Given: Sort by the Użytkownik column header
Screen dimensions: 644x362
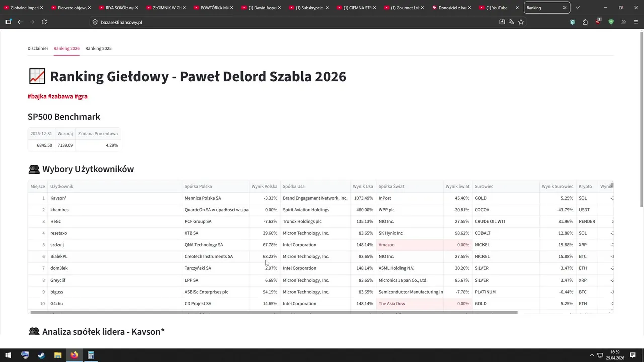Looking at the screenshot, I should pyautogui.click(x=115, y=186).
